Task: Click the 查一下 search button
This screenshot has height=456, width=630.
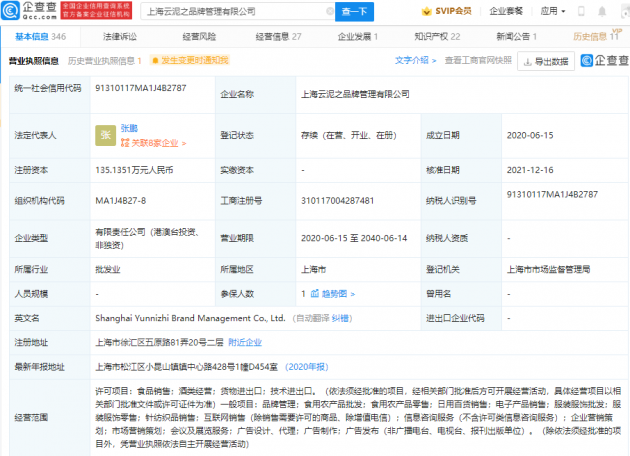Action: 354,12
